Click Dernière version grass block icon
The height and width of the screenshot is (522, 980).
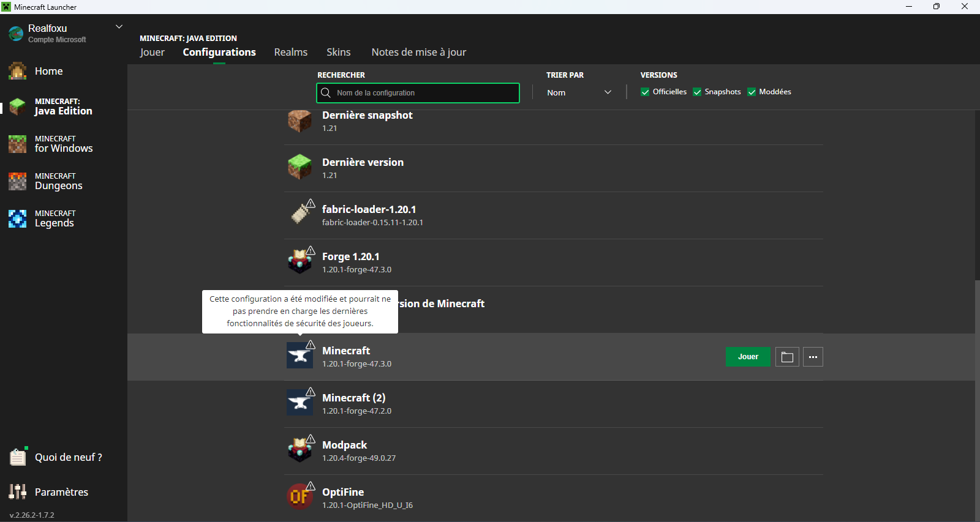pos(300,167)
